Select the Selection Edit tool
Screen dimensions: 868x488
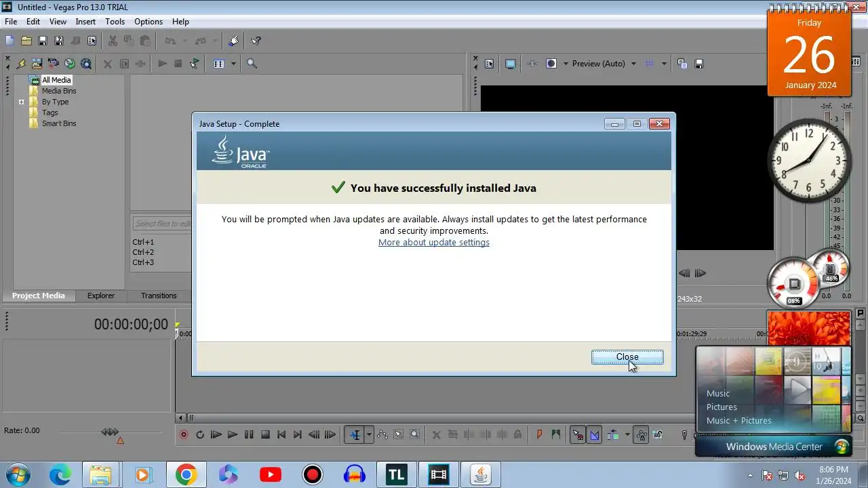tap(399, 434)
